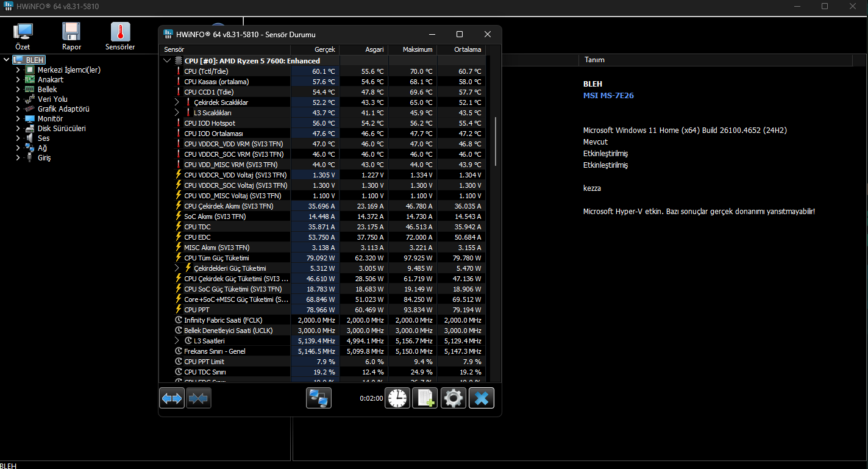Click the Merkezi İşlemci(ler) processor icon
The width and height of the screenshot is (868, 469).
click(29, 70)
